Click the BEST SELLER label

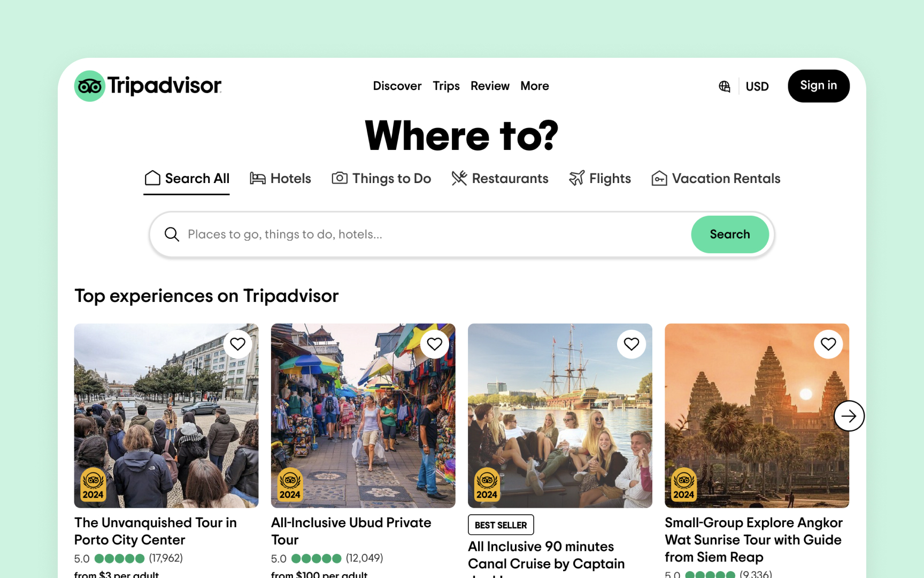click(x=501, y=525)
